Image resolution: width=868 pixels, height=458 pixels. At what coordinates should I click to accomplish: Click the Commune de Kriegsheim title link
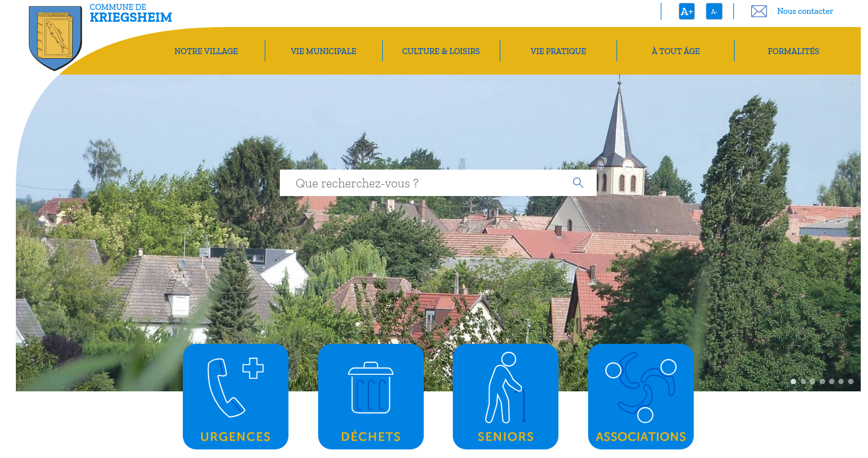click(x=131, y=13)
